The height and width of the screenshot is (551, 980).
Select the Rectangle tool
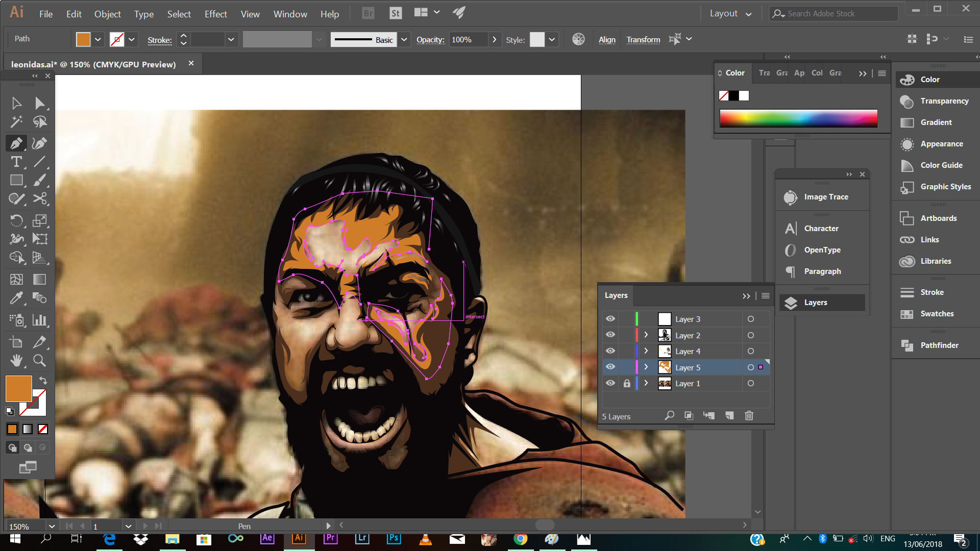click(x=16, y=181)
